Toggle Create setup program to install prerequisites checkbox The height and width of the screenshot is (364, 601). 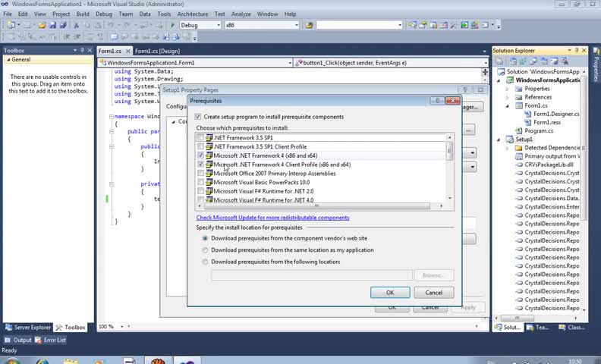tap(198, 117)
